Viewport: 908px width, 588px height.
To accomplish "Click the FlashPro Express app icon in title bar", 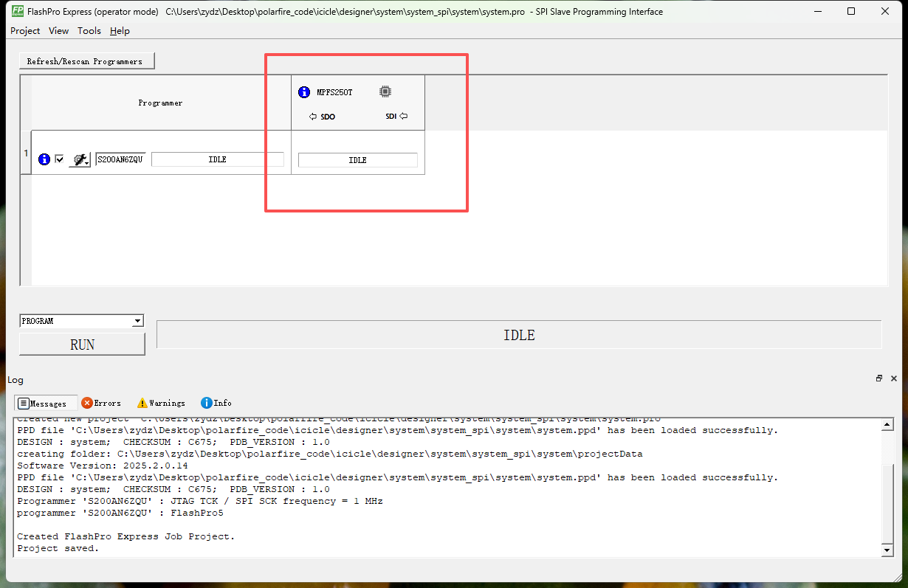I will click(x=17, y=11).
